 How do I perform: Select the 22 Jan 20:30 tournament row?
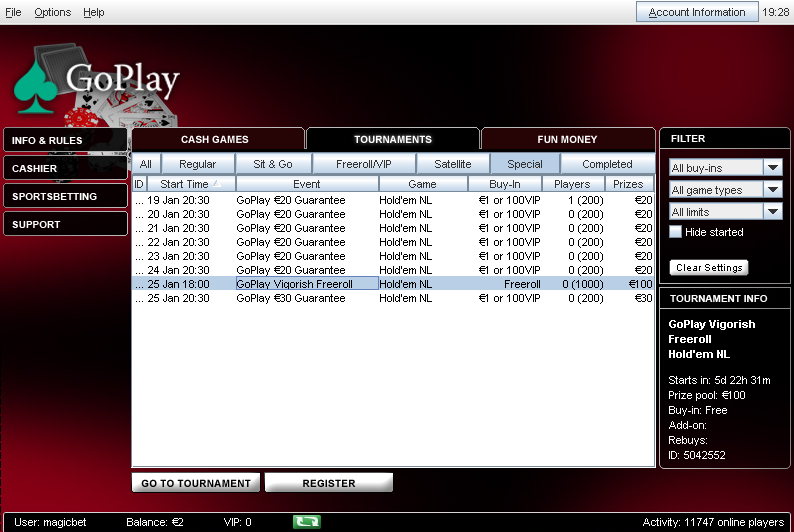pyautogui.click(x=393, y=242)
